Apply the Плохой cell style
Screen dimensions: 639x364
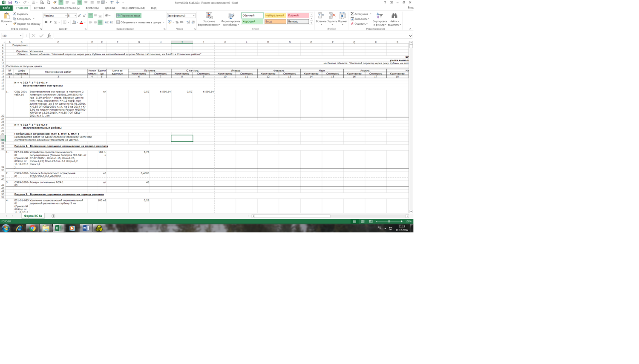click(298, 15)
